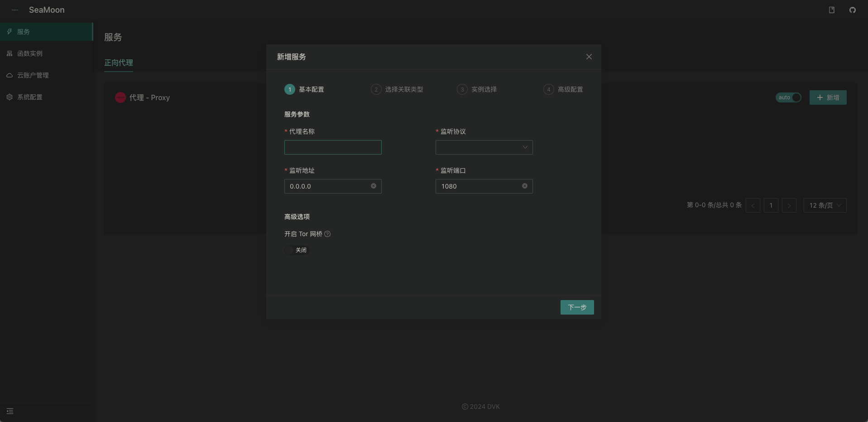Click the 新增 button
The height and width of the screenshot is (422, 868).
coord(828,97)
